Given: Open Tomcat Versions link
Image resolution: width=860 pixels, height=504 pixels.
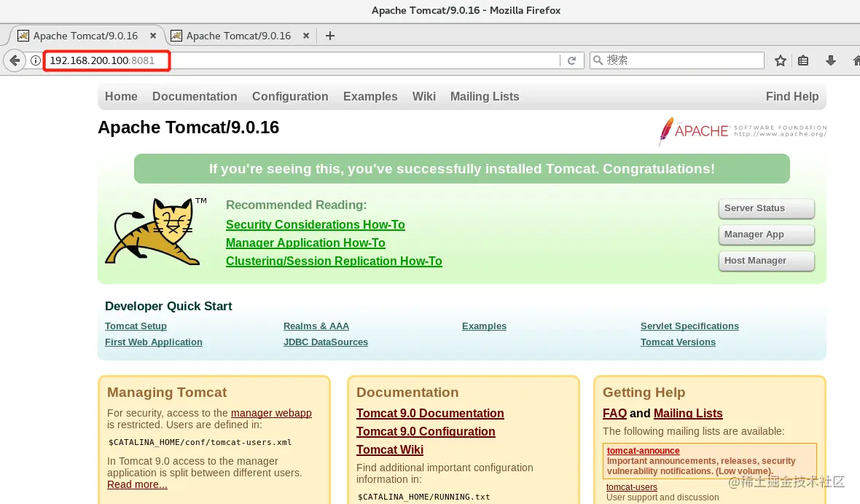Looking at the screenshot, I should click(x=678, y=342).
